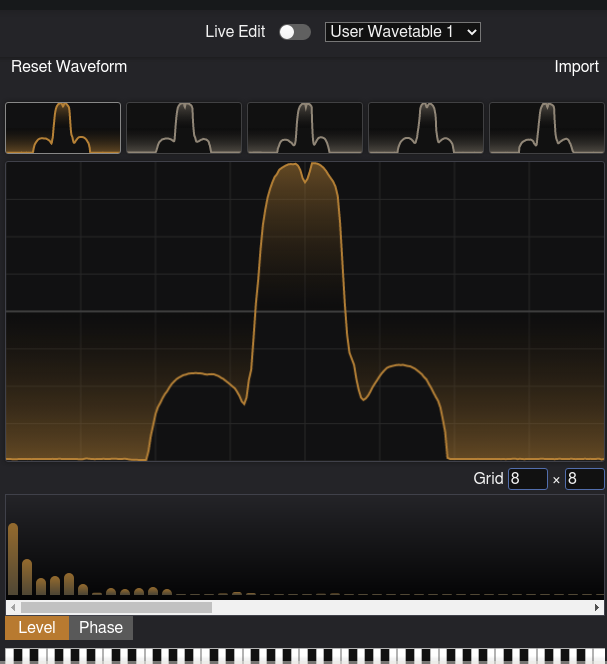Viewport: 607px width, 664px height.
Task: Click the fifth harmonic level bar
Action: click(x=69, y=584)
